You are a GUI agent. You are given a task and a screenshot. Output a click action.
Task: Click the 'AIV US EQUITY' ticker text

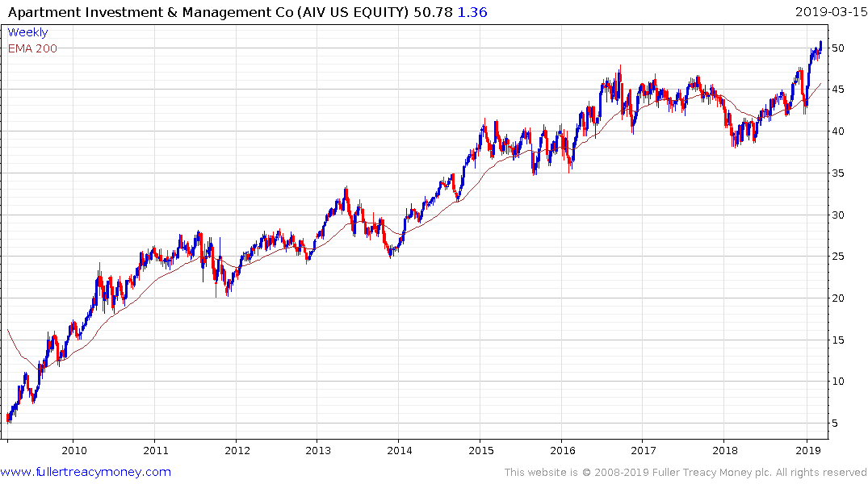(x=353, y=12)
